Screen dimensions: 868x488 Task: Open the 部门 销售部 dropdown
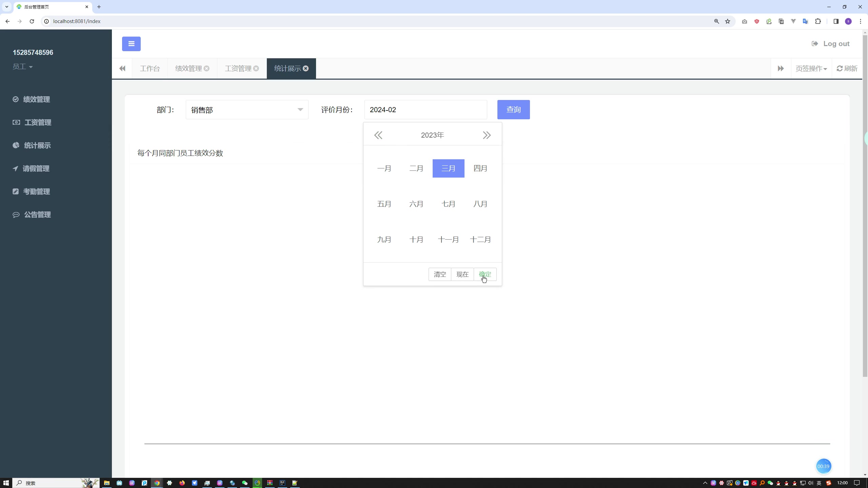coord(247,110)
